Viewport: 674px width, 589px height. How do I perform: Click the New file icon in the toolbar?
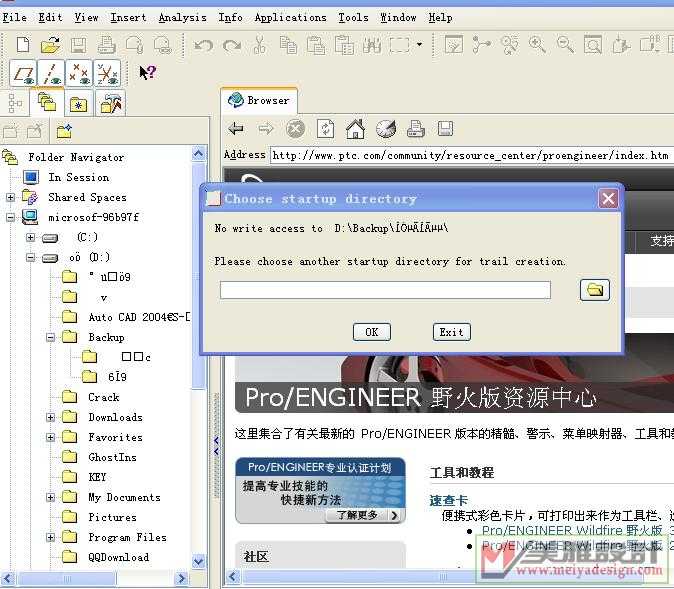pos(23,45)
